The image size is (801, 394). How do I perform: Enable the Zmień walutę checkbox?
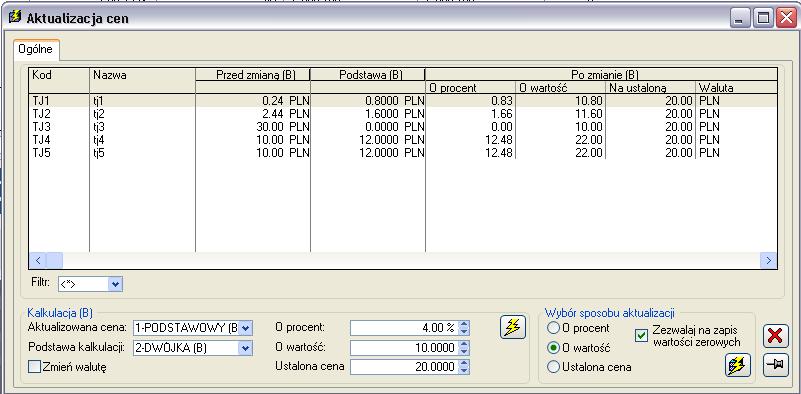point(34,366)
